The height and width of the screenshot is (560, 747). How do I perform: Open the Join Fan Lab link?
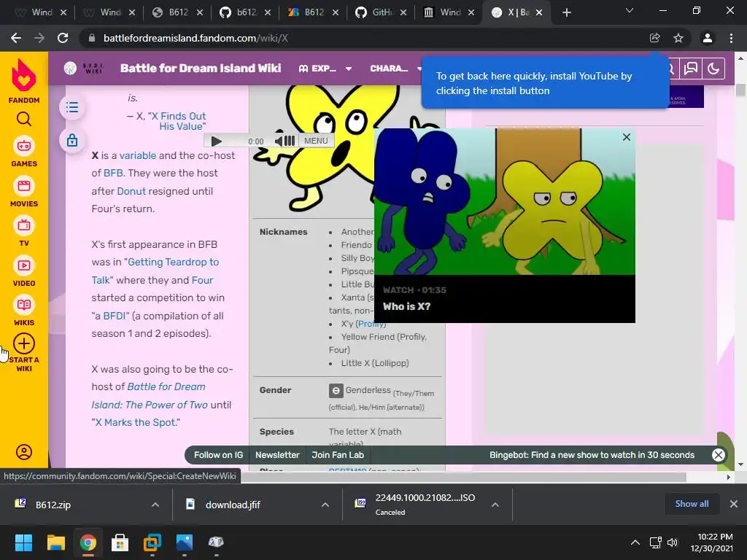(x=338, y=455)
